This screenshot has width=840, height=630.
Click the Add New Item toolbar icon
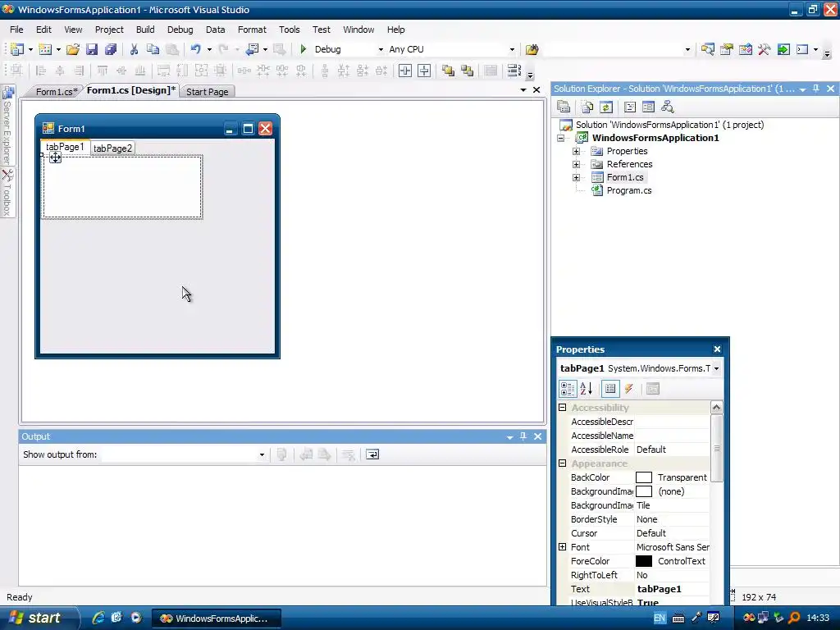click(x=46, y=49)
